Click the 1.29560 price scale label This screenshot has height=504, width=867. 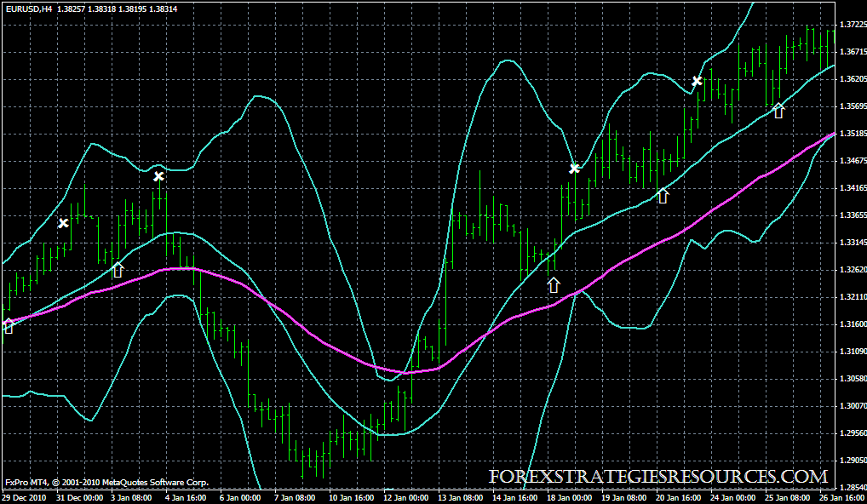tap(852, 432)
